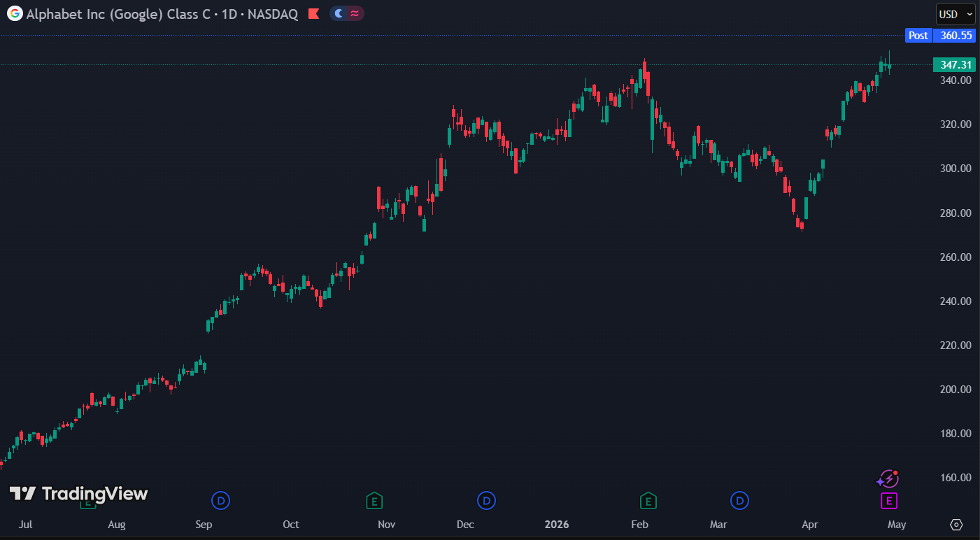Click the earnings E marker near February
The width and height of the screenshot is (980, 540).
[x=648, y=501]
